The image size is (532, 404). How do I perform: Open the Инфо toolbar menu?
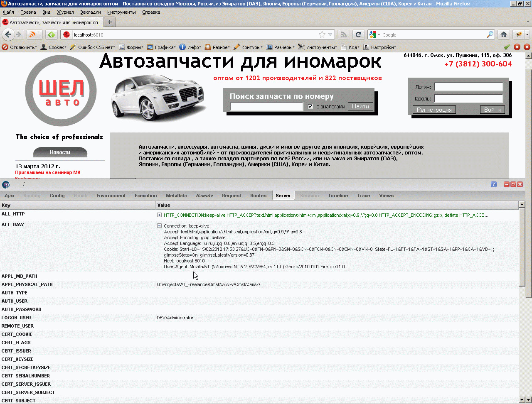point(190,47)
